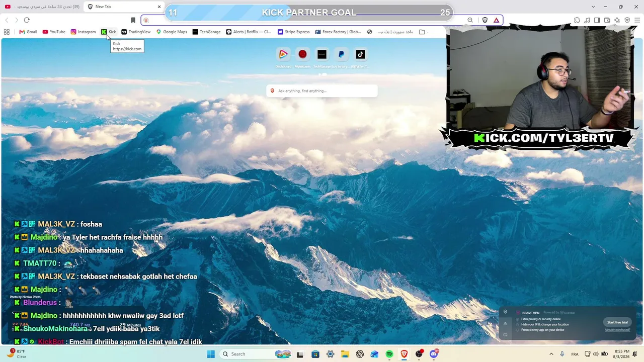Go back using the browser back arrow
This screenshot has width=644, height=362.
[7, 20]
